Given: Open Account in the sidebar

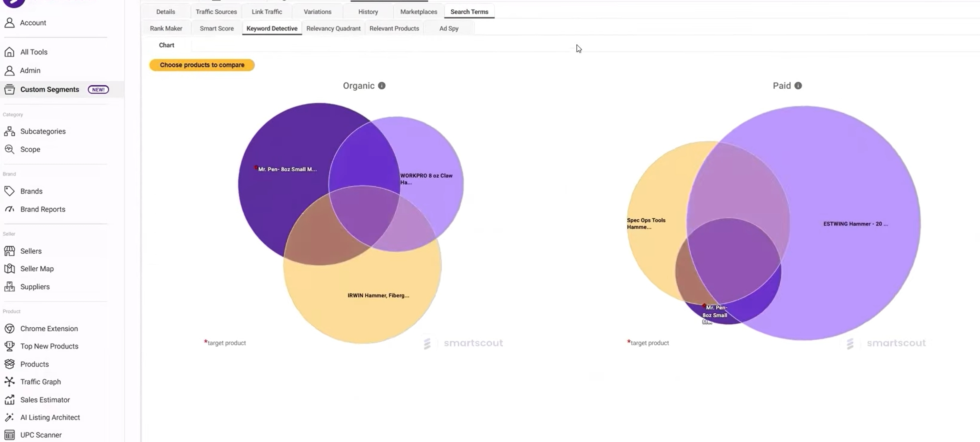Looking at the screenshot, I should [33, 23].
